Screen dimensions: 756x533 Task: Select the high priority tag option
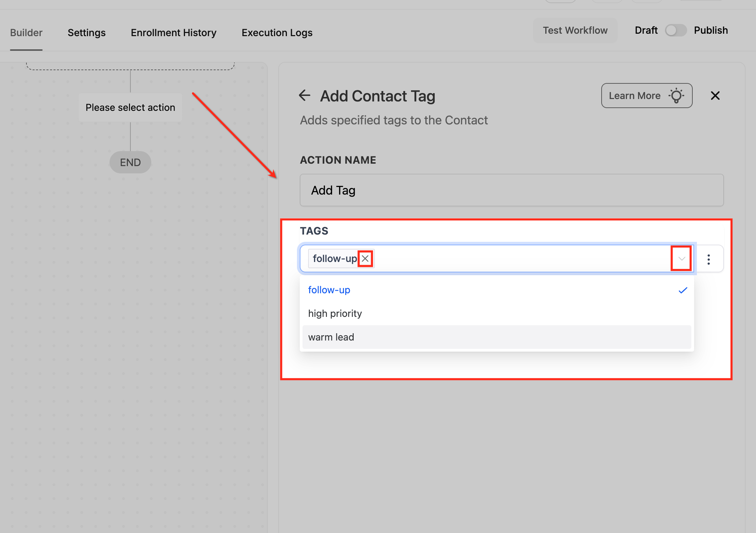[x=335, y=313]
